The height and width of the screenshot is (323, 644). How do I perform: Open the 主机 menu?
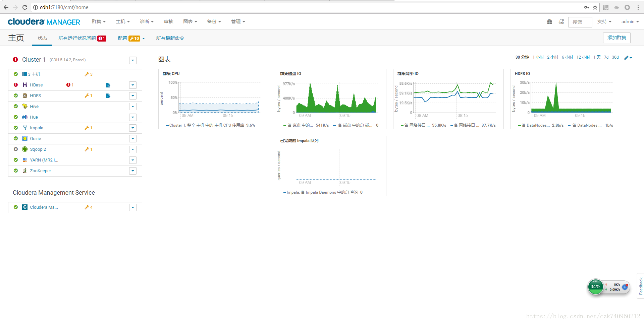pyautogui.click(x=123, y=21)
